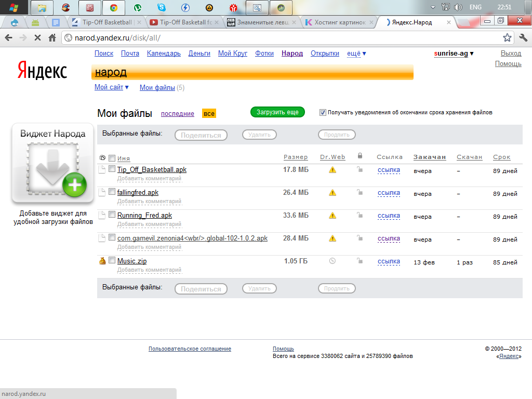Show последние files filter
The height and width of the screenshot is (399, 532).
(x=178, y=114)
